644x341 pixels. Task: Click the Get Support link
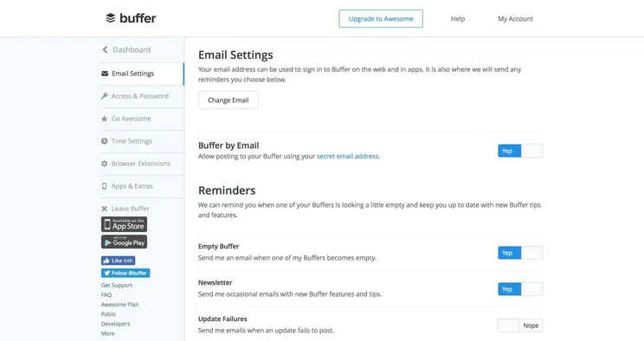click(x=117, y=285)
